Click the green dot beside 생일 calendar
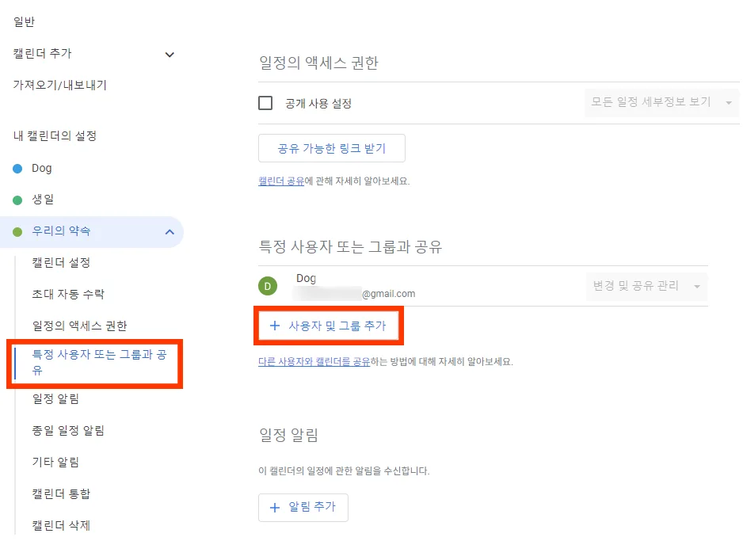The width and height of the screenshot is (743, 560). [x=18, y=200]
